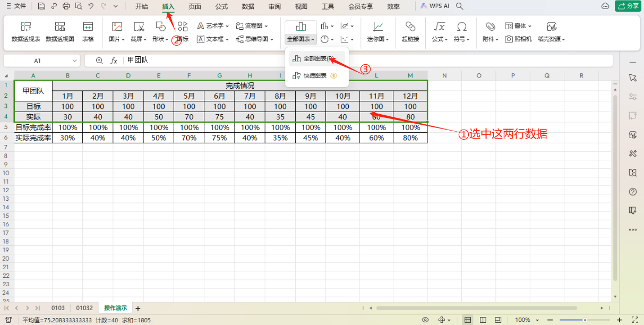The width and height of the screenshot is (644, 325).
Task: Select column header N
Action: (x=444, y=76)
